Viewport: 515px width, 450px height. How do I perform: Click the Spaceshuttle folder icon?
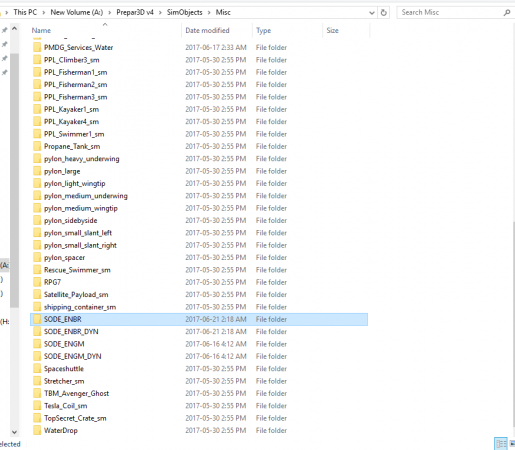[37, 368]
